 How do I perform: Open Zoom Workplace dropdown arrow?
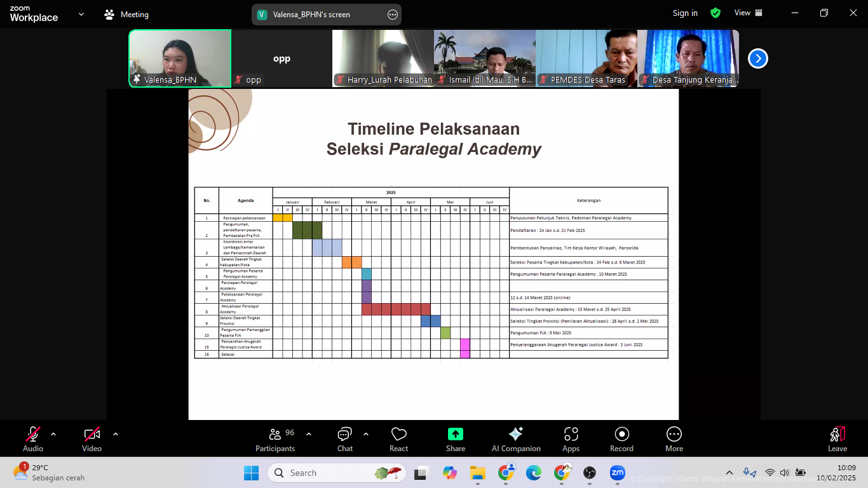81,14
